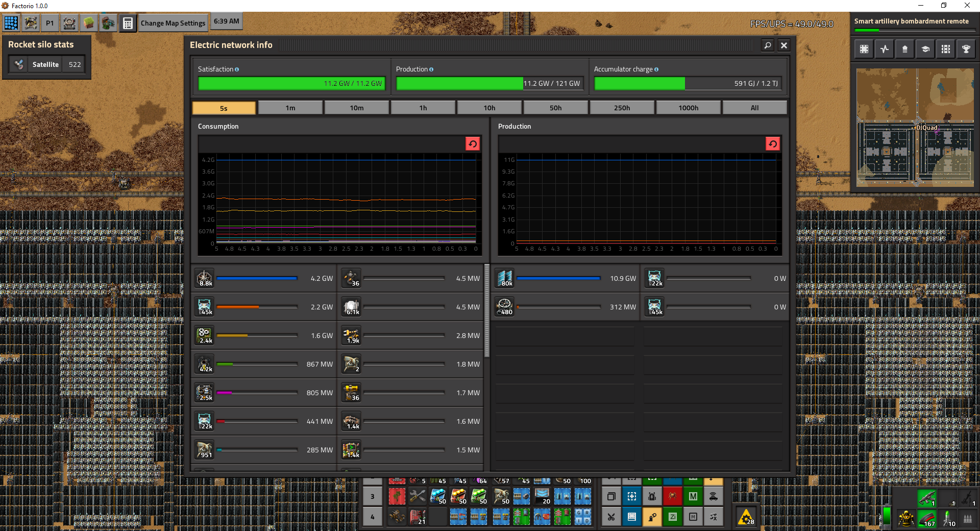Select quickbar row 4 selector
Viewport: 980px width, 531px height.
coord(372,517)
